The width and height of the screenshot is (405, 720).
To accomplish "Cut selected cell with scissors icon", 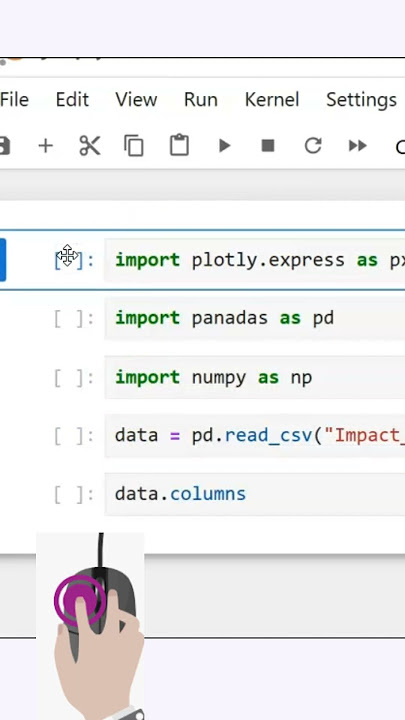I will [90, 146].
